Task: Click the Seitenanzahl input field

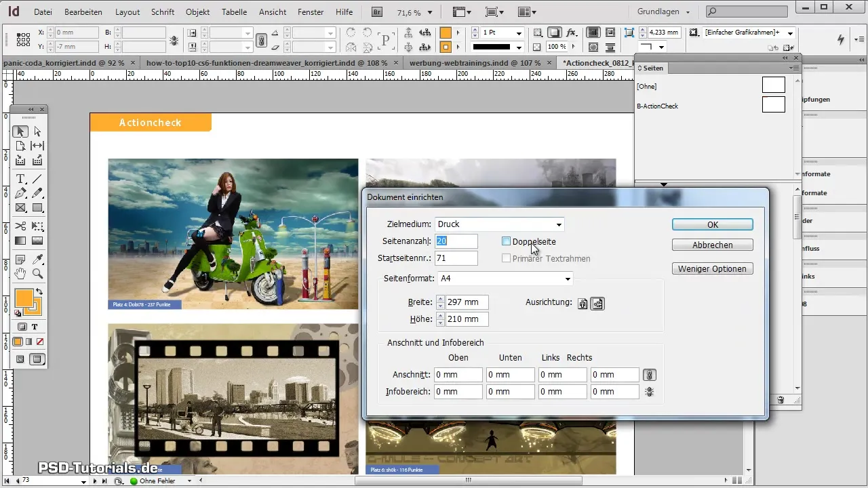Action: (x=456, y=241)
